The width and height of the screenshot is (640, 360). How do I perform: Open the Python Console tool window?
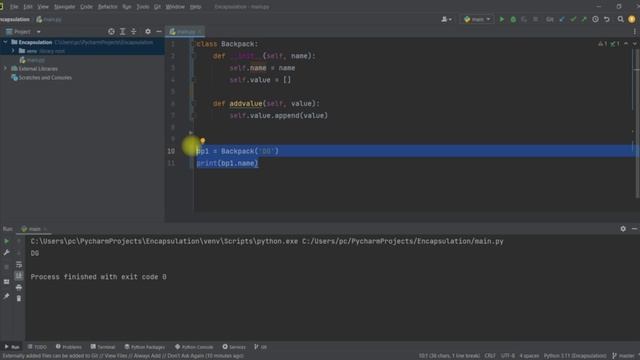pos(194,347)
